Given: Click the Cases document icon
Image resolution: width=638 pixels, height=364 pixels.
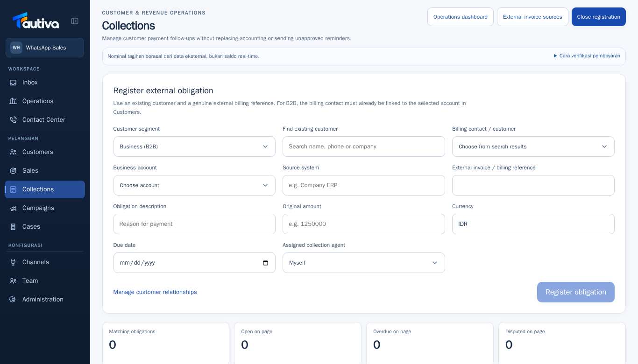Looking at the screenshot, I should click(x=13, y=227).
